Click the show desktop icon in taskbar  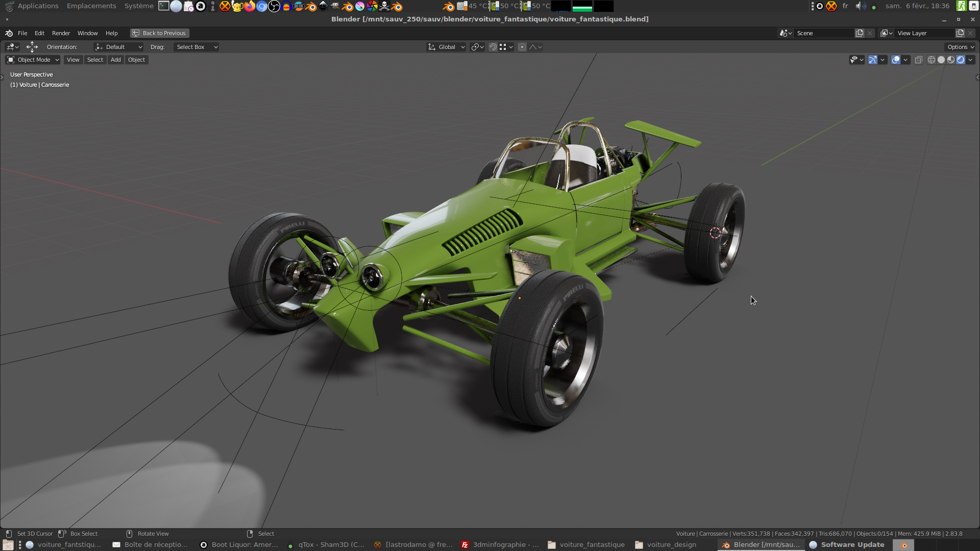[8, 545]
